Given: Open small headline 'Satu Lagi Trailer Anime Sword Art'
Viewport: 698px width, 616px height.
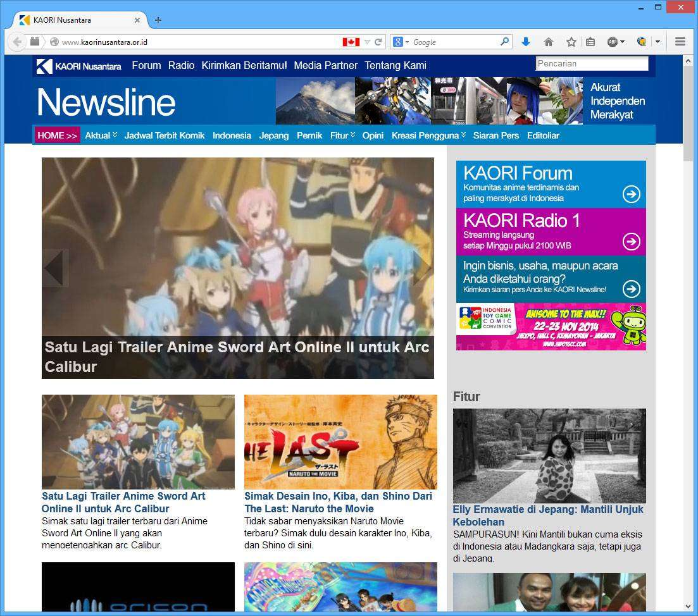Looking at the screenshot, I should click(123, 502).
